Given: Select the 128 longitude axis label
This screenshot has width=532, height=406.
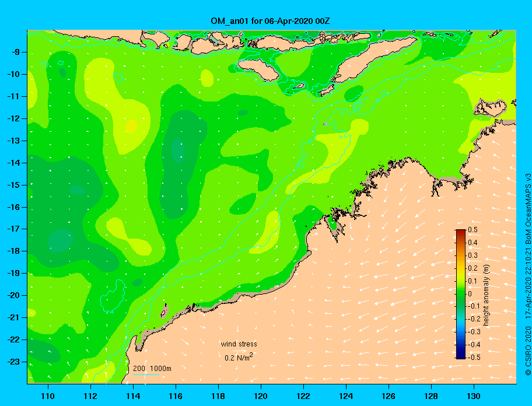Looking at the screenshot, I should click(431, 396).
